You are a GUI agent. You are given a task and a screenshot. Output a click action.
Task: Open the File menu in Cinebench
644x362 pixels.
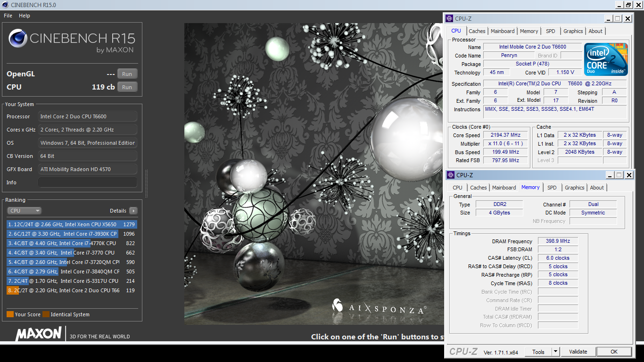8,16
